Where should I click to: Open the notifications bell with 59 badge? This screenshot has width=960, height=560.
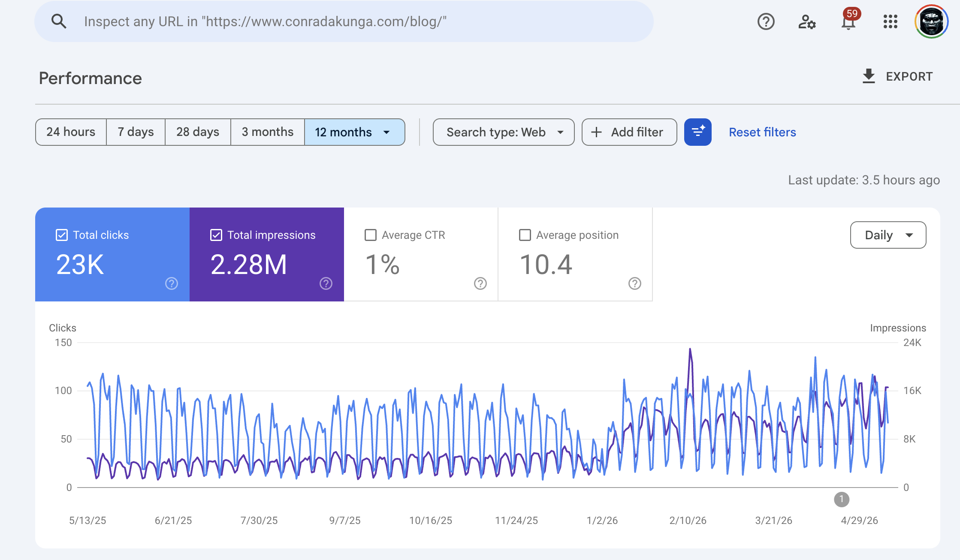coord(849,20)
